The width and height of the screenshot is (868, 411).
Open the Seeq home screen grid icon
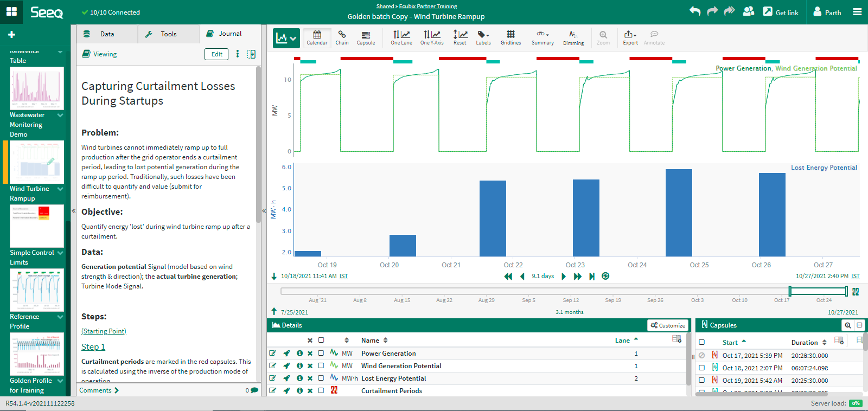pyautogui.click(x=11, y=11)
